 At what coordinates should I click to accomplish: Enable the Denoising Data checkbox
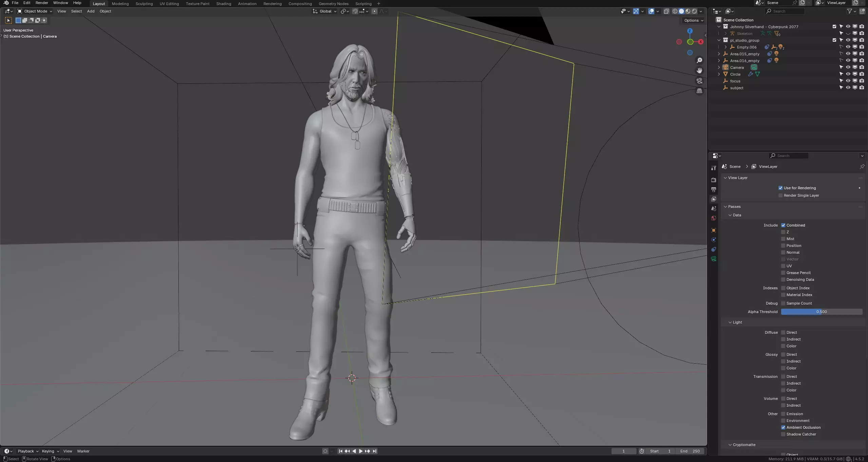(x=783, y=280)
